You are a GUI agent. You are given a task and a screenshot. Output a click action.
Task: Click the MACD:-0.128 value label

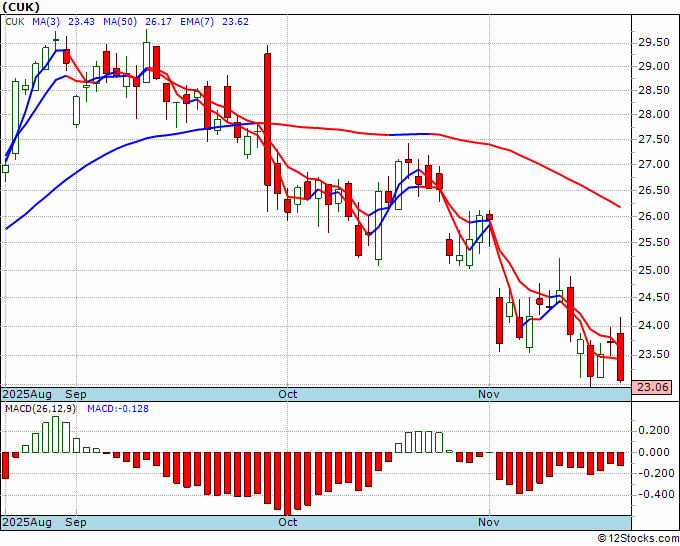pos(118,409)
